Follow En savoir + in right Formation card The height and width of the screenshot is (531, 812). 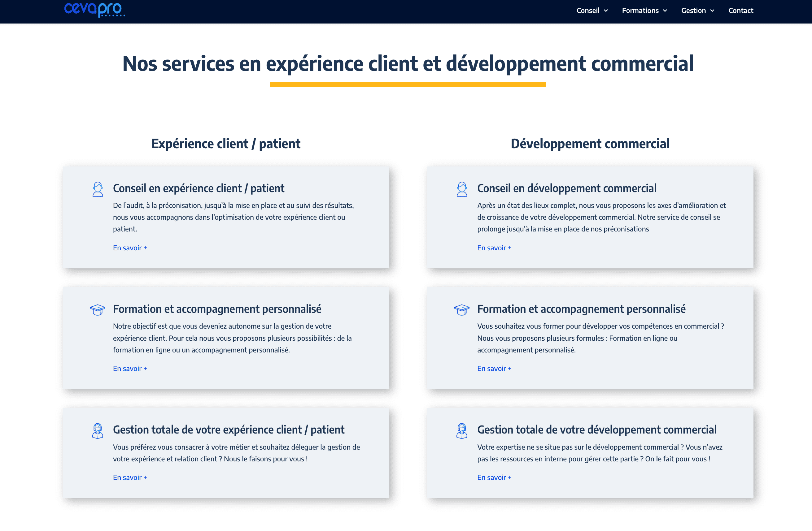pos(494,369)
